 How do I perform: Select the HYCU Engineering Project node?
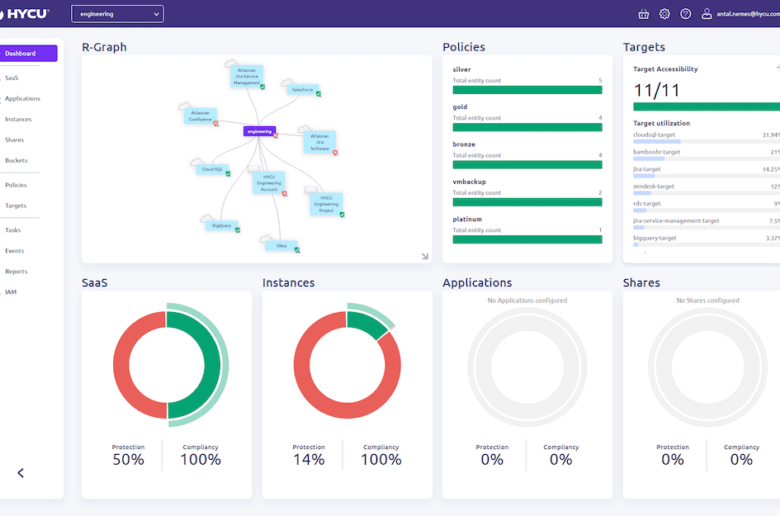pos(326,204)
